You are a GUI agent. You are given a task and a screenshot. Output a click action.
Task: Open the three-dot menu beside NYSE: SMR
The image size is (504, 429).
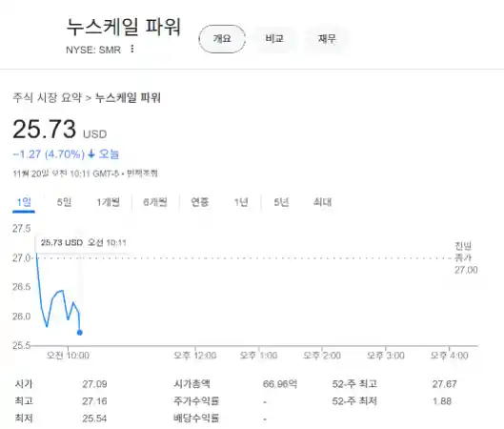coord(132,49)
